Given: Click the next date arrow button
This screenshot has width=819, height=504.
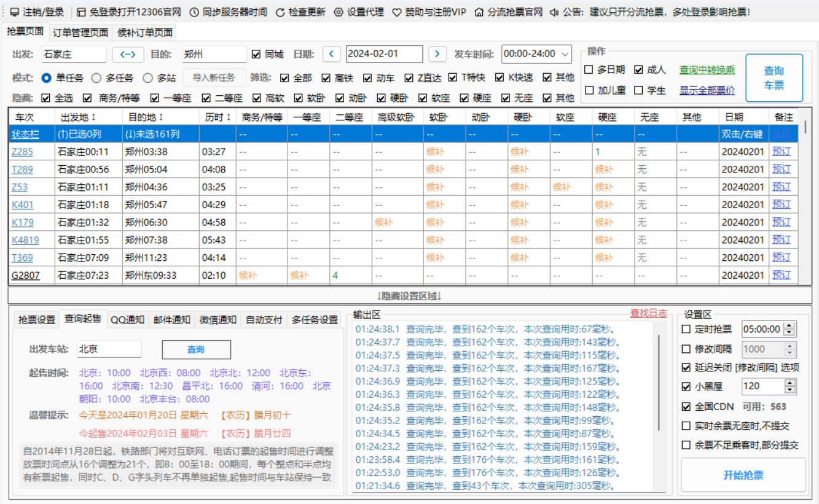Looking at the screenshot, I should 437,54.
